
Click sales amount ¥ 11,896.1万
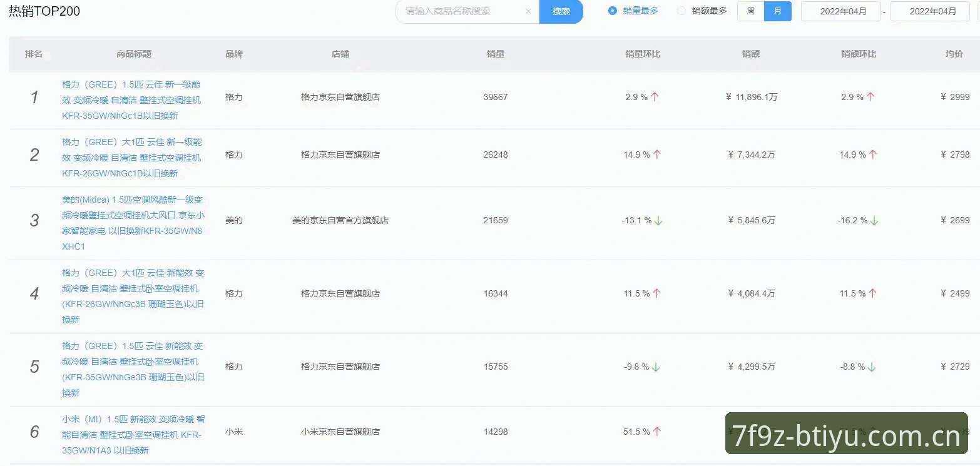click(x=752, y=97)
